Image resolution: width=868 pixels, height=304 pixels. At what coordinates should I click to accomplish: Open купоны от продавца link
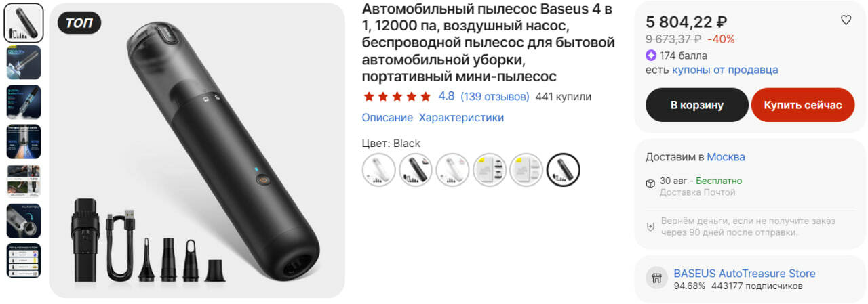point(725,70)
